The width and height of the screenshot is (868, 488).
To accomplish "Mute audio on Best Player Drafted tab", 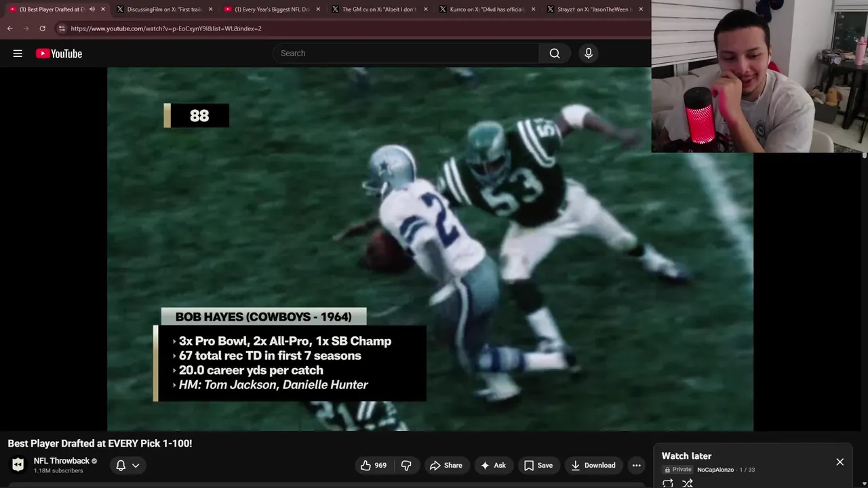I will (x=92, y=9).
